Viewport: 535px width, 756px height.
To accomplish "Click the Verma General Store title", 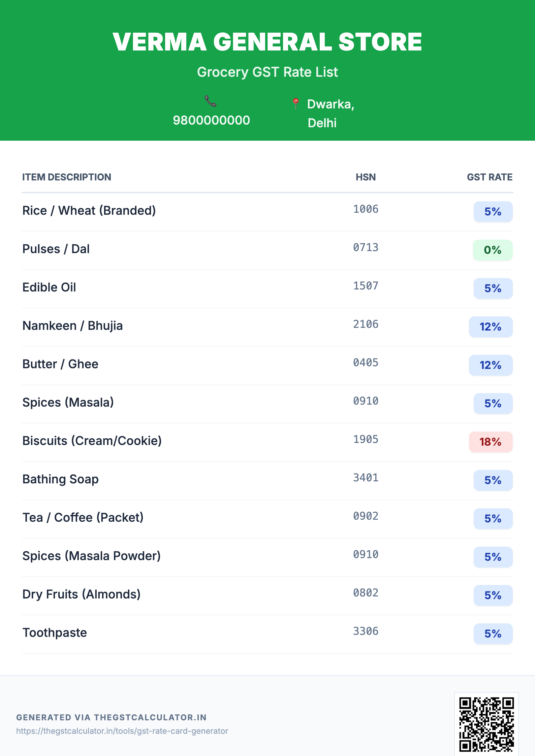I will [267, 42].
